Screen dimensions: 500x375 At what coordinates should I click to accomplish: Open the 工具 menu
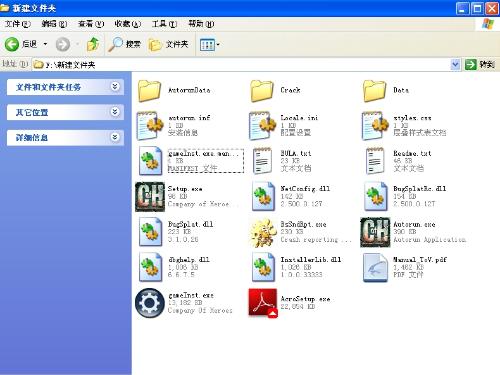pyautogui.click(x=164, y=24)
